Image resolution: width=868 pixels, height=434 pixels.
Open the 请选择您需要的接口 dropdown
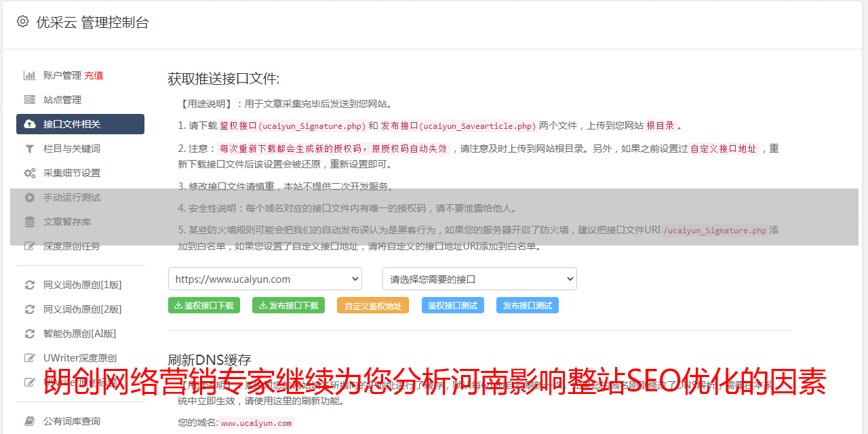click(479, 279)
